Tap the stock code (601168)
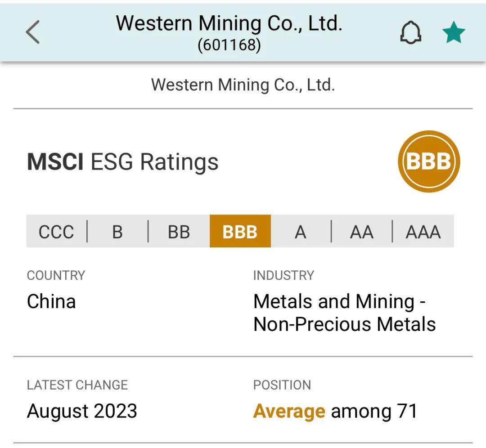The width and height of the screenshot is (486, 448). click(229, 45)
